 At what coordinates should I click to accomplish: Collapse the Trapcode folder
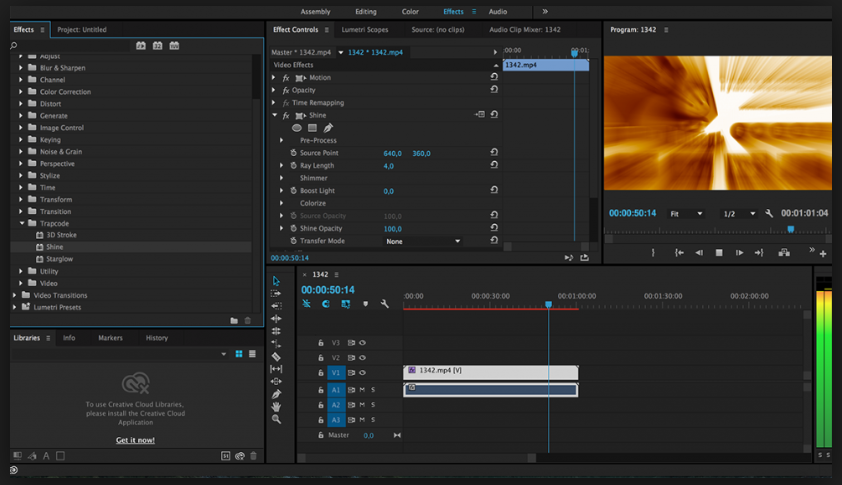[x=22, y=223]
